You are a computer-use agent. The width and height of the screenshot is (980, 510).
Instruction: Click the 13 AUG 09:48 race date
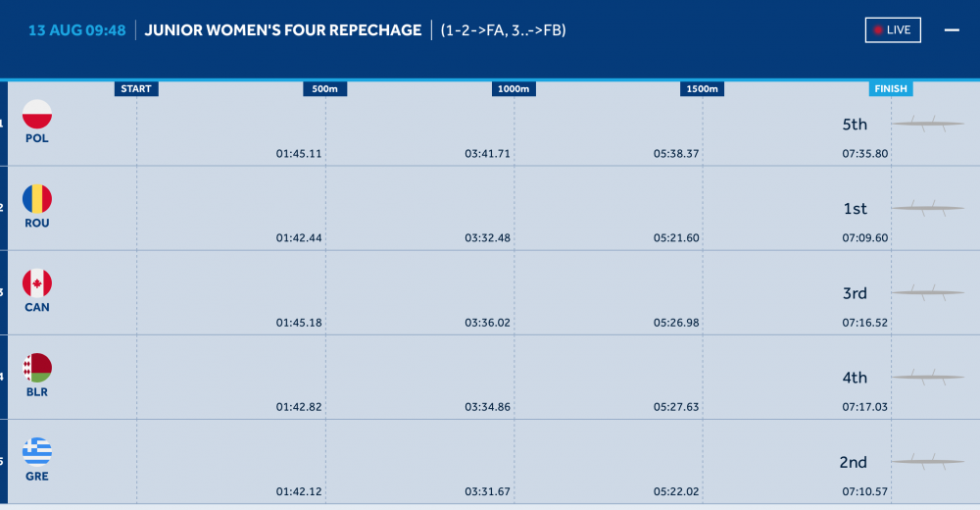coord(76,30)
